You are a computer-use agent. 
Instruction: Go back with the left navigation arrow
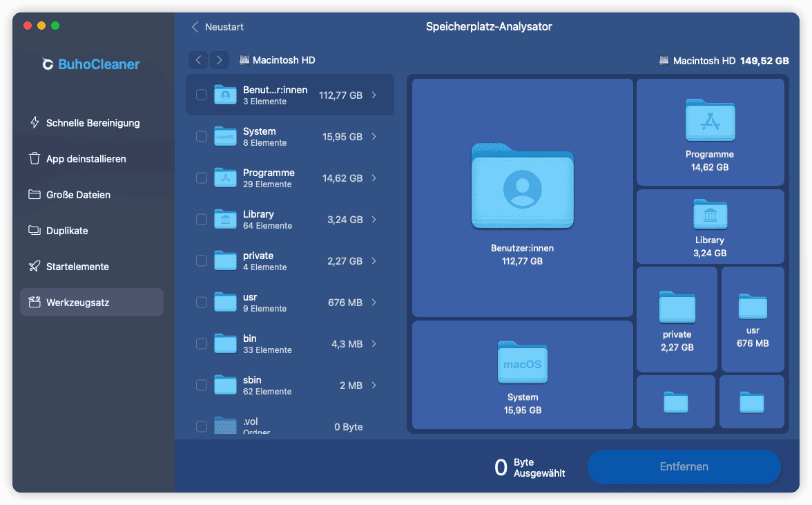click(x=198, y=60)
